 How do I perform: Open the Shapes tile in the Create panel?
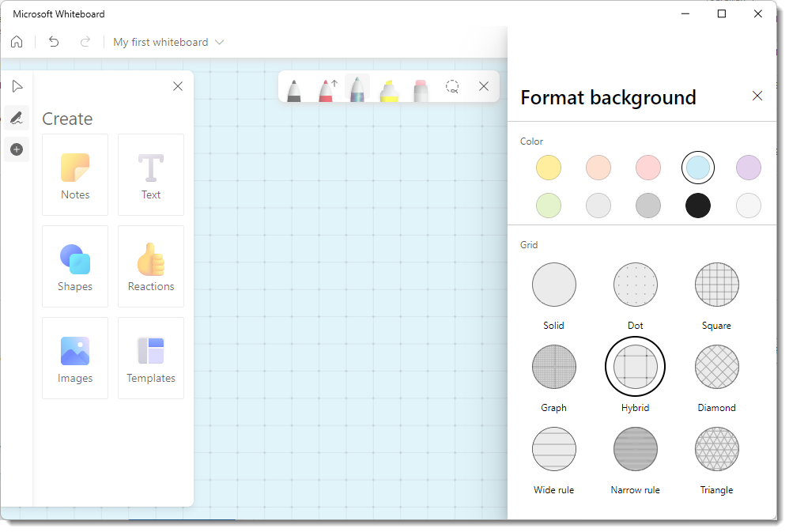coord(75,266)
